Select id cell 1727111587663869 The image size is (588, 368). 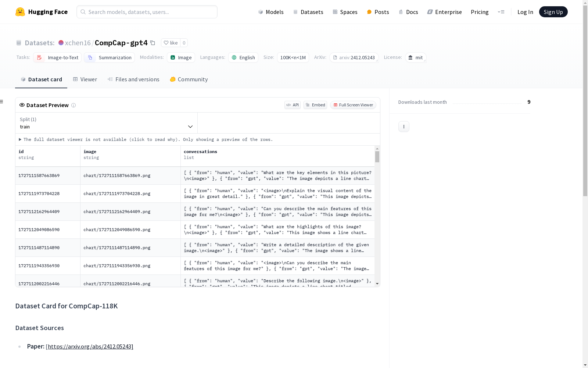point(48,176)
